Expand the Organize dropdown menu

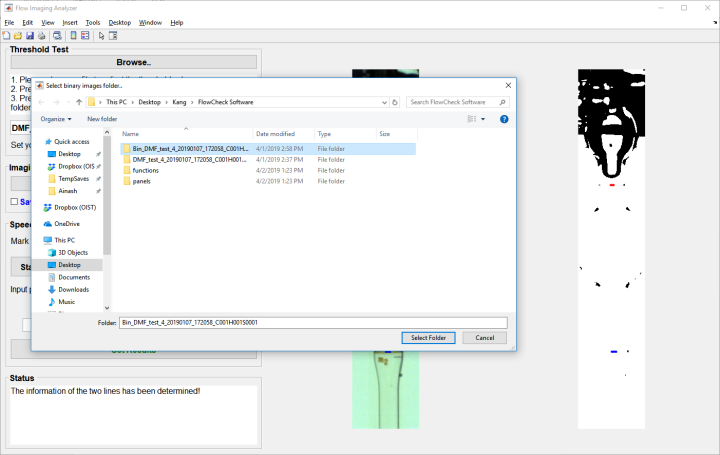[x=55, y=119]
